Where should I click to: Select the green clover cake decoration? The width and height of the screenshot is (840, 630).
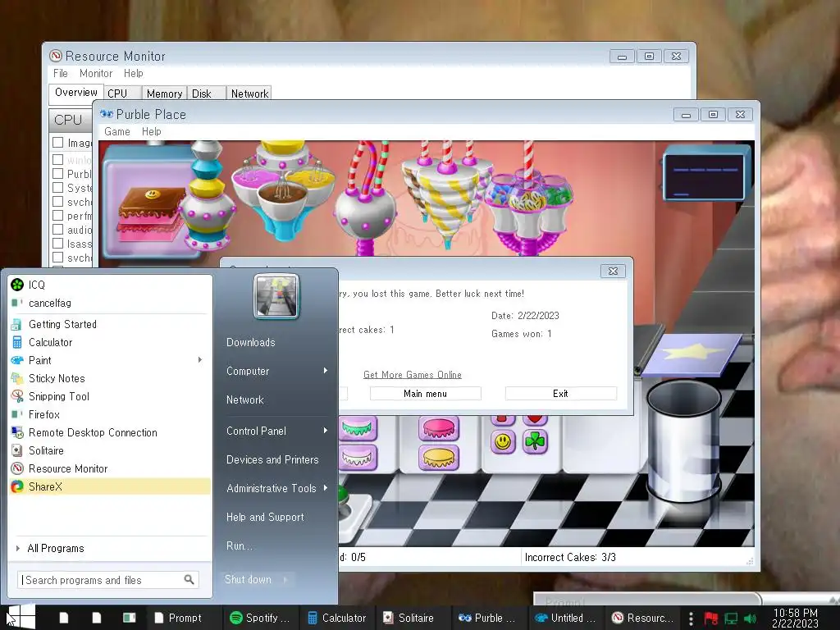coord(535,441)
